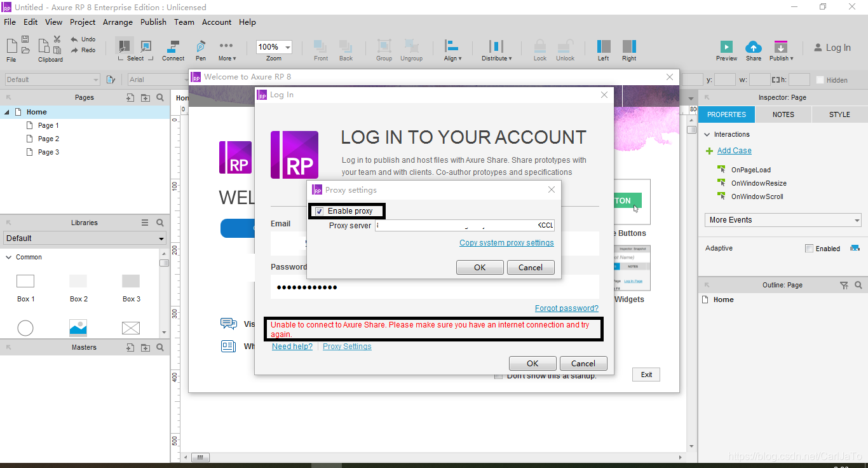Add a master in Masters panel
Viewport: 868px width, 468px height.
tap(130, 347)
